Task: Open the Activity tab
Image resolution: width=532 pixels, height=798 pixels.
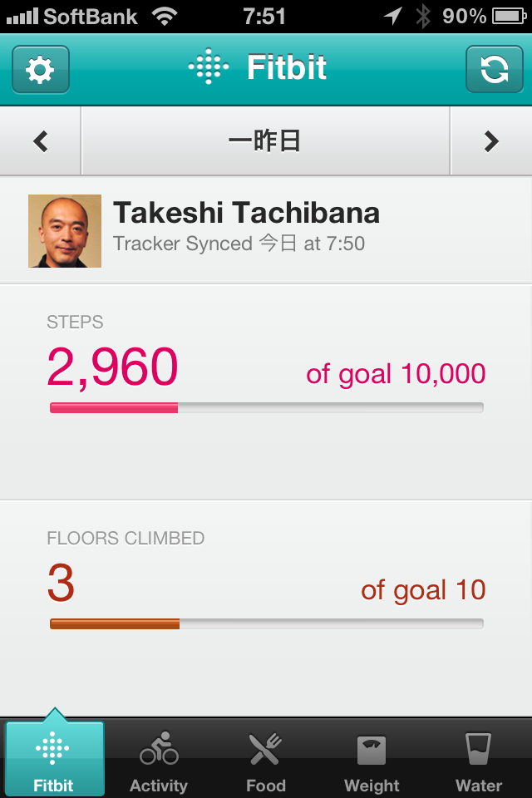Action: (x=159, y=759)
